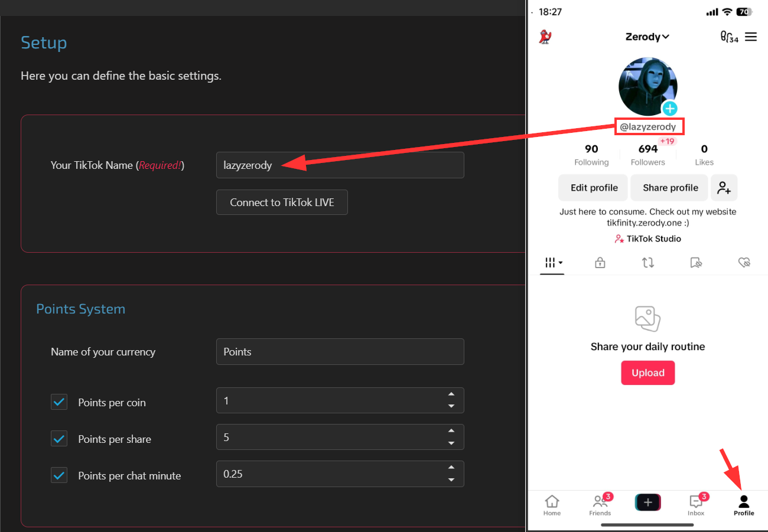Decrease Points per coin with down arrow

[451, 406]
